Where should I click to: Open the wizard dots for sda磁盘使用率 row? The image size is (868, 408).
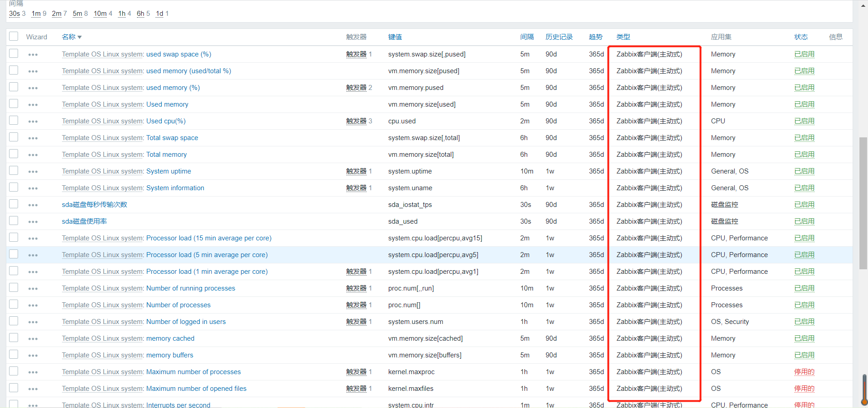[33, 221]
